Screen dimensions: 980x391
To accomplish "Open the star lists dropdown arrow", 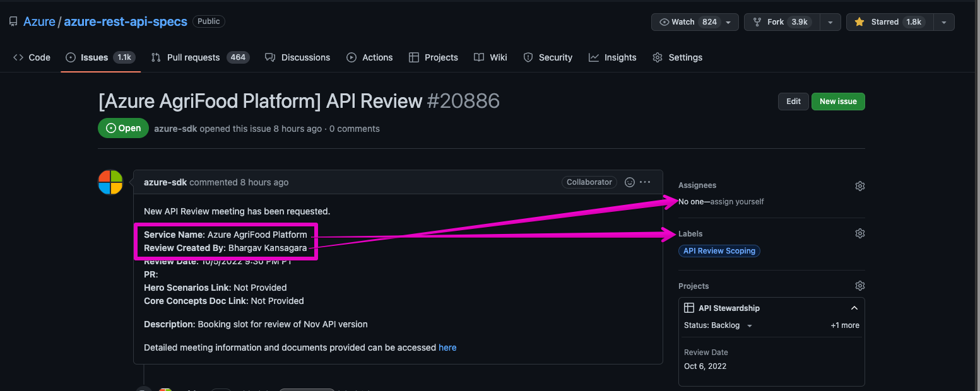I will [943, 22].
